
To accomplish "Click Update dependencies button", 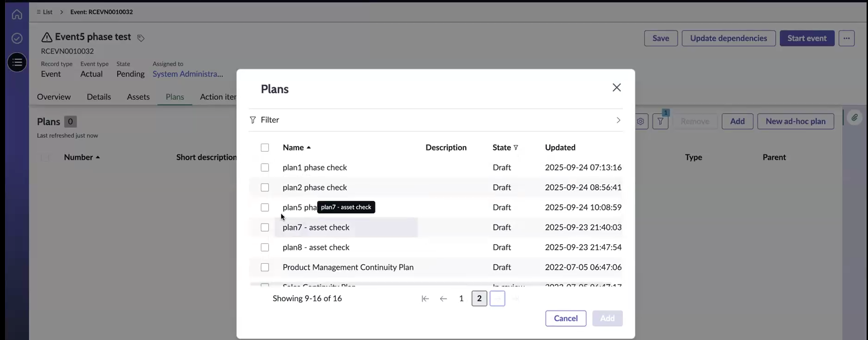I will pyautogui.click(x=729, y=38).
